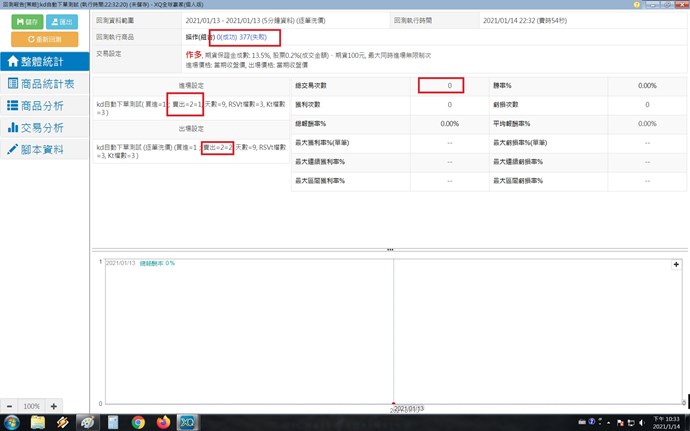Click the 0(成功) success count link

(x=224, y=37)
